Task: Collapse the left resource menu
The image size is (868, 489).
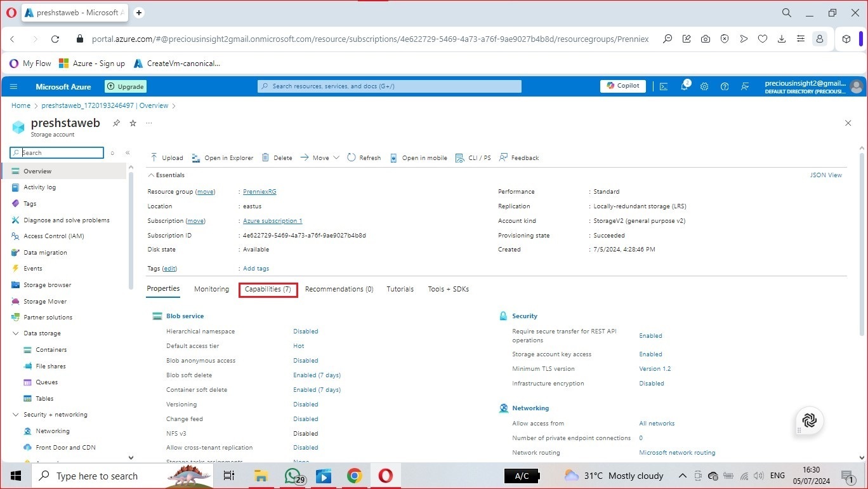Action: (x=128, y=153)
